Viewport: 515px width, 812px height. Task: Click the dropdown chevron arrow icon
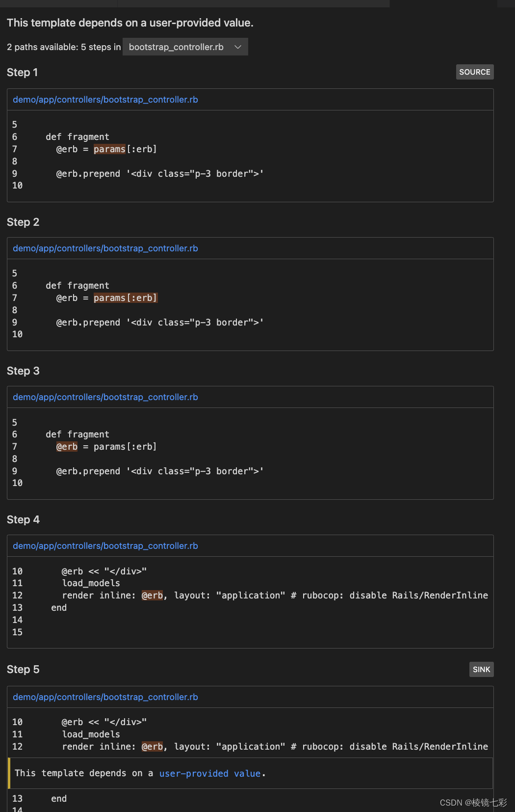pyautogui.click(x=238, y=47)
